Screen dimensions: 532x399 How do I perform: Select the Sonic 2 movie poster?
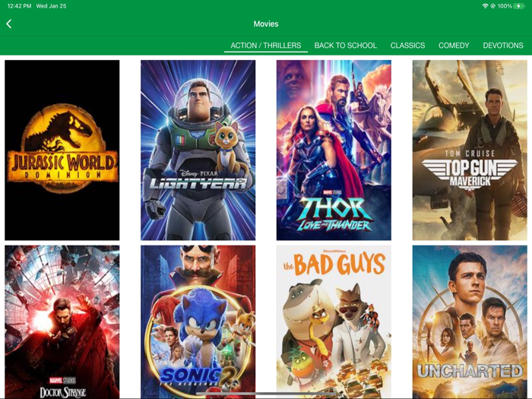tap(198, 322)
